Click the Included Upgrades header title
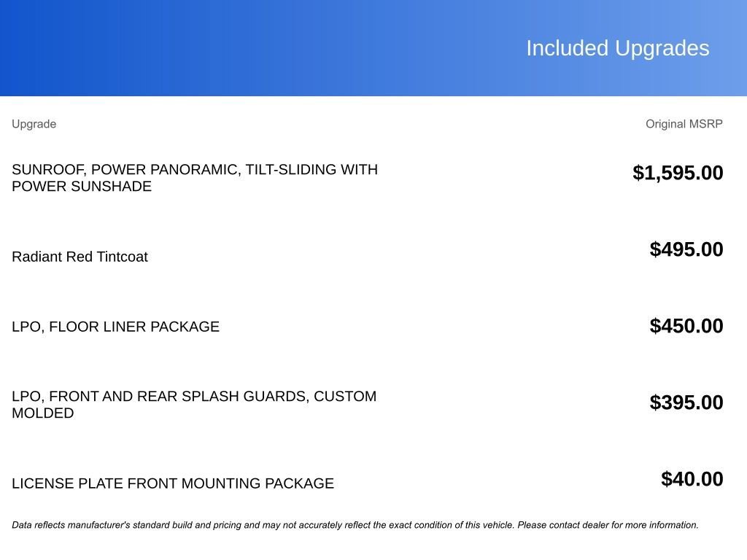This screenshot has height=560, width=747. [617, 48]
